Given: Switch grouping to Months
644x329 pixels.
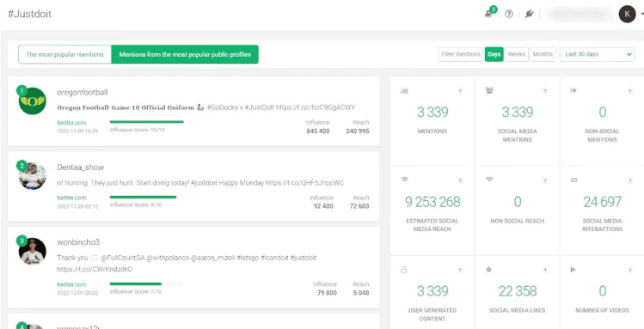Looking at the screenshot, I should pyautogui.click(x=543, y=54).
